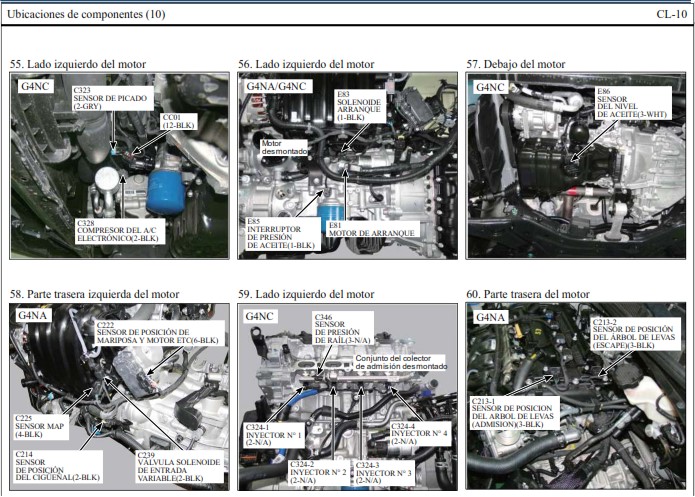
Task: Click the page code 'CL-10'
Action: tap(672, 14)
